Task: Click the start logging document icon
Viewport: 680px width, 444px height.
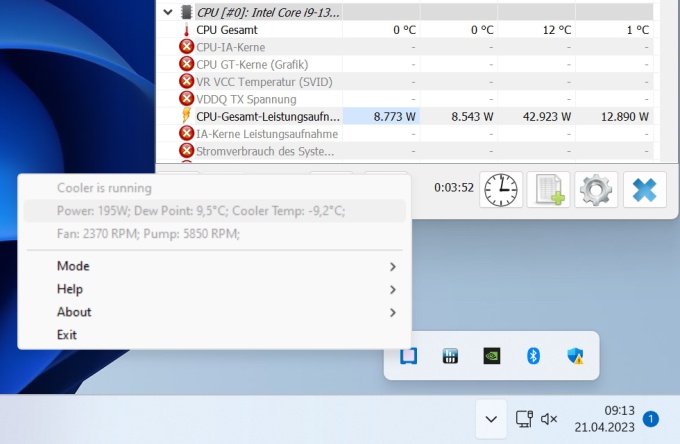Action: (549, 190)
